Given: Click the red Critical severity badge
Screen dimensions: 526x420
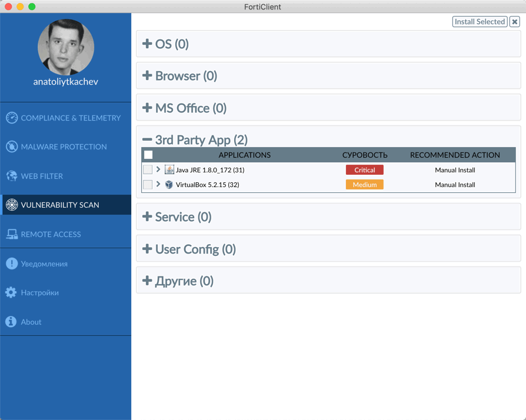Looking at the screenshot, I should point(365,170).
